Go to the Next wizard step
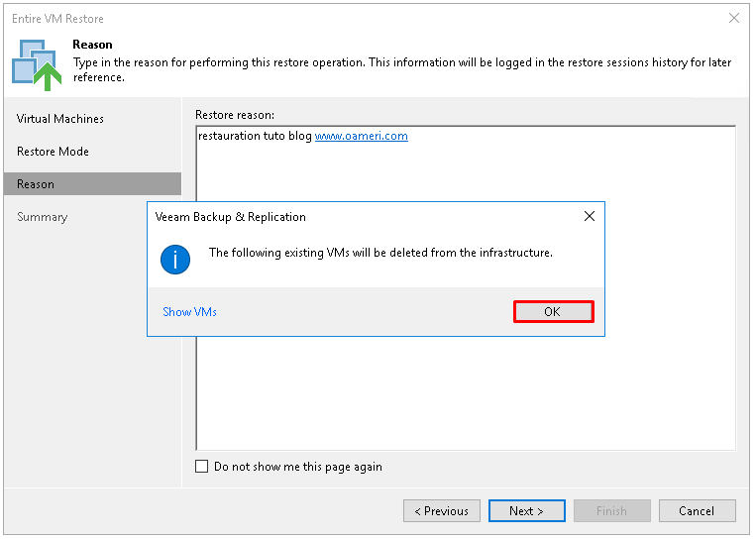This screenshot has width=756, height=539. point(526,510)
